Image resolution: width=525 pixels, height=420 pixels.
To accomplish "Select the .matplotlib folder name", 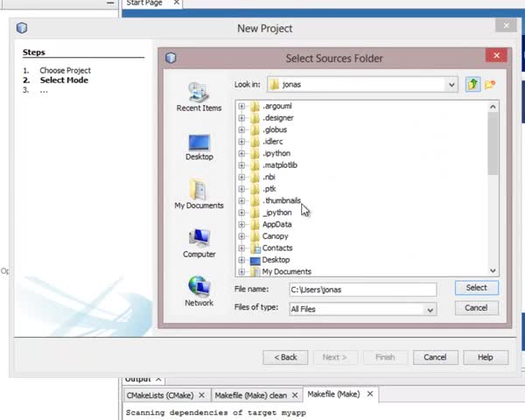I will click(x=280, y=165).
